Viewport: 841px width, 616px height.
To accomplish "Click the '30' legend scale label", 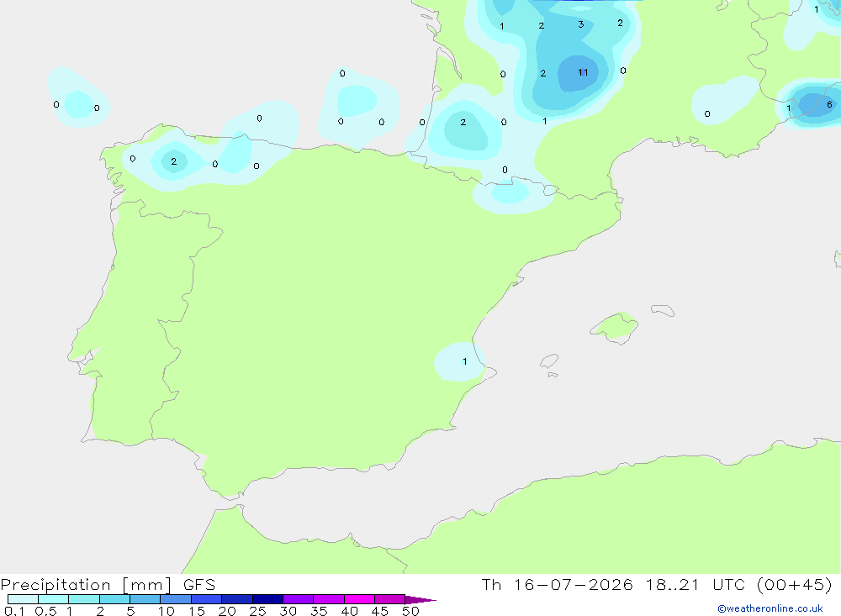I will (288, 611).
